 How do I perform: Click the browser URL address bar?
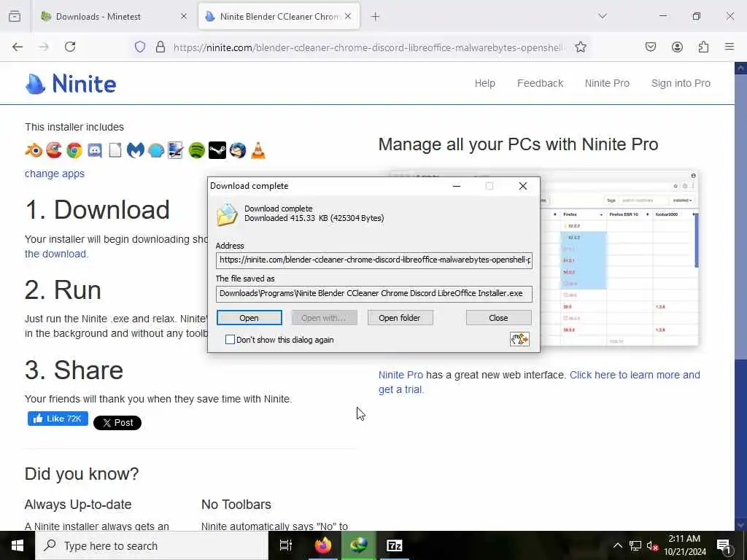(368, 47)
